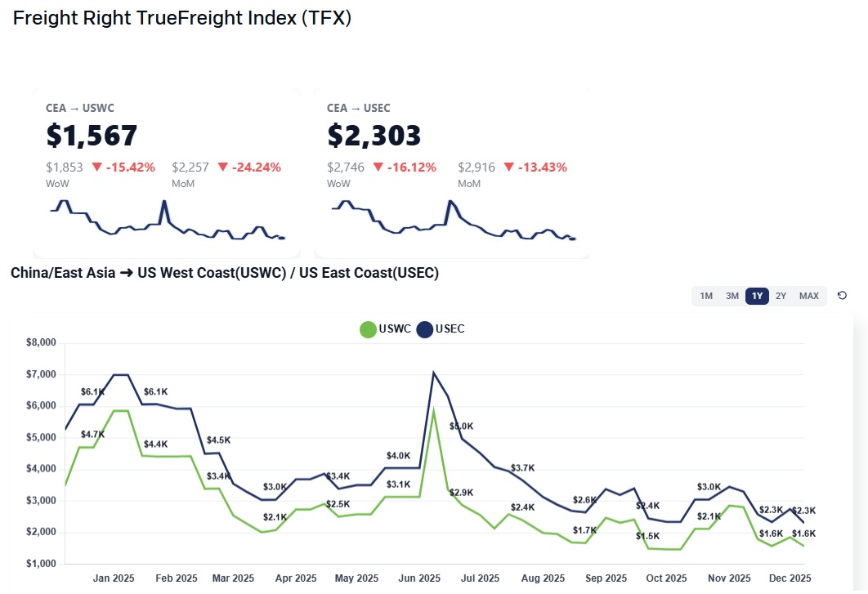
Task: Toggle USEC series in chart legend
Action: 441,329
